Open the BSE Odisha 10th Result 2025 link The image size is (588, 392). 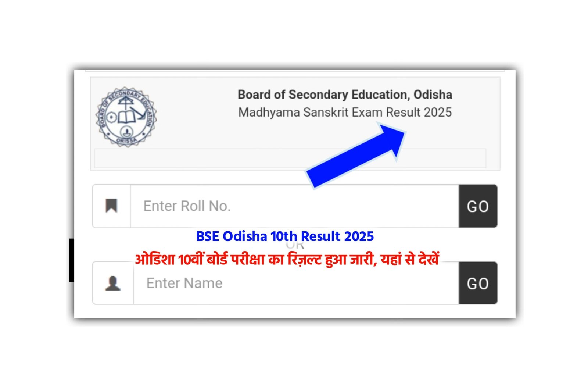285,236
